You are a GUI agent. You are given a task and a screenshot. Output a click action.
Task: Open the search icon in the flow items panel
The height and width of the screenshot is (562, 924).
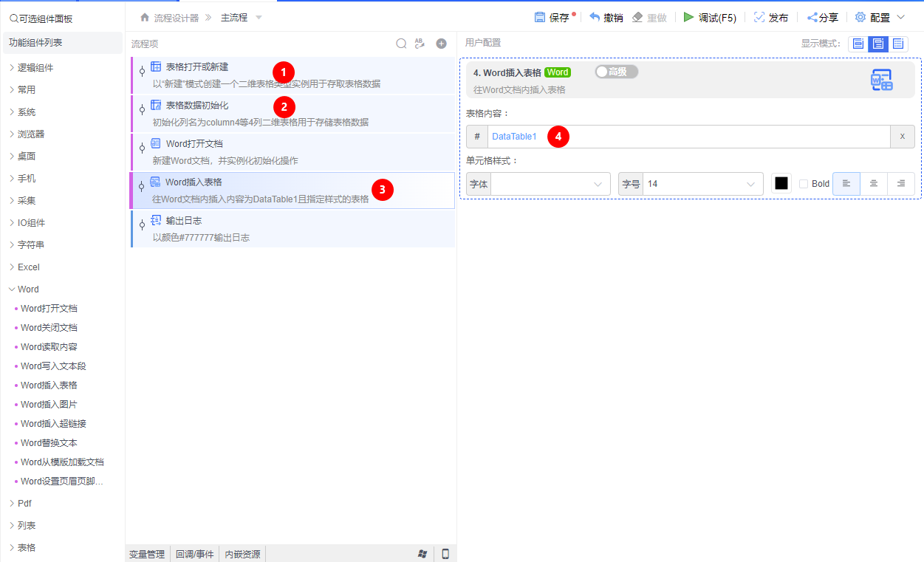tap(401, 43)
